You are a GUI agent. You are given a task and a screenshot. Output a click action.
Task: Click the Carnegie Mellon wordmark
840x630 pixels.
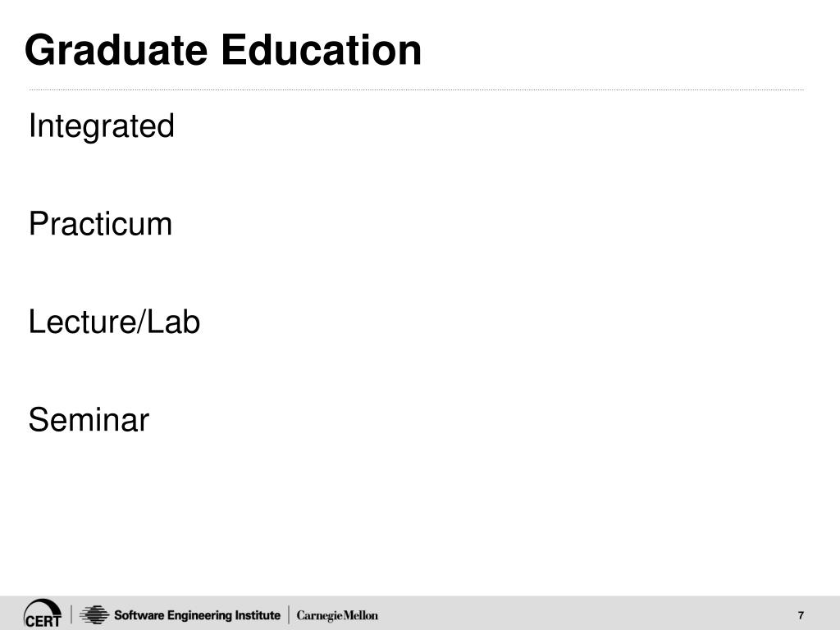[x=337, y=615]
